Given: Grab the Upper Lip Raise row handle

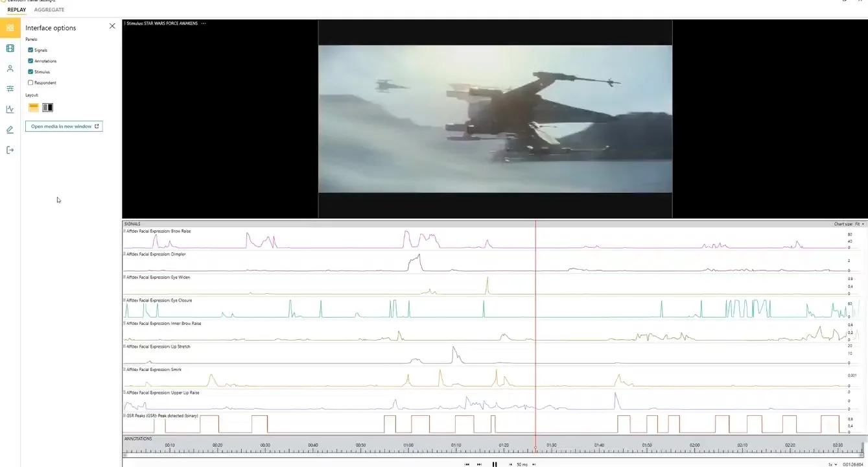Looking at the screenshot, I should 124,392.
